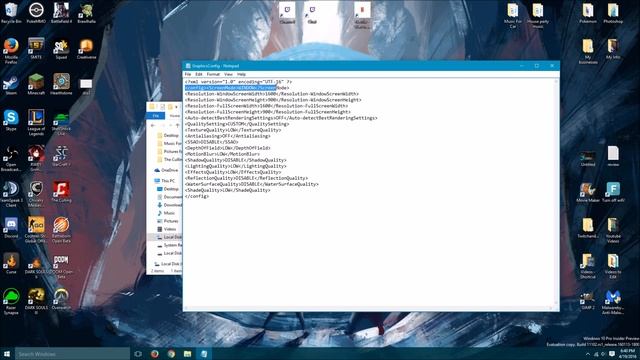Select the Skype desktop icon
This screenshot has height=360, width=640.
[x=11, y=120]
